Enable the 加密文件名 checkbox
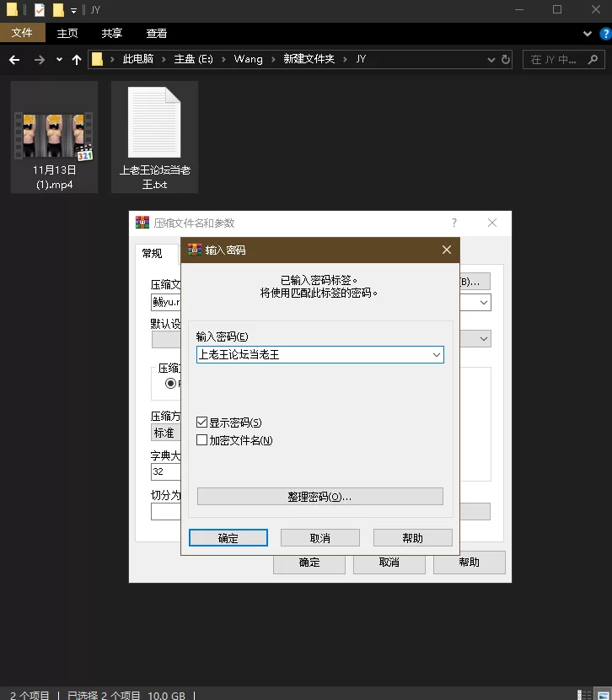This screenshot has height=700, width=612. (x=202, y=440)
